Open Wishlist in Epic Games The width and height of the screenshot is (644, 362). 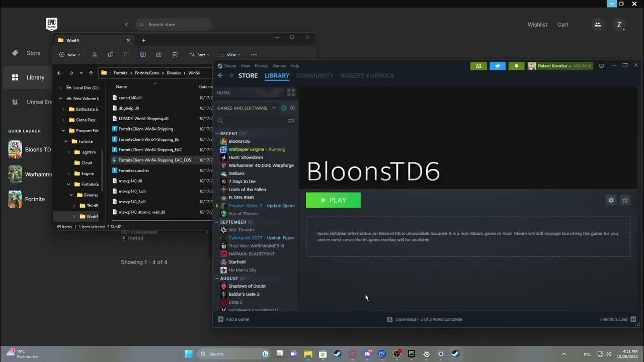click(x=537, y=25)
